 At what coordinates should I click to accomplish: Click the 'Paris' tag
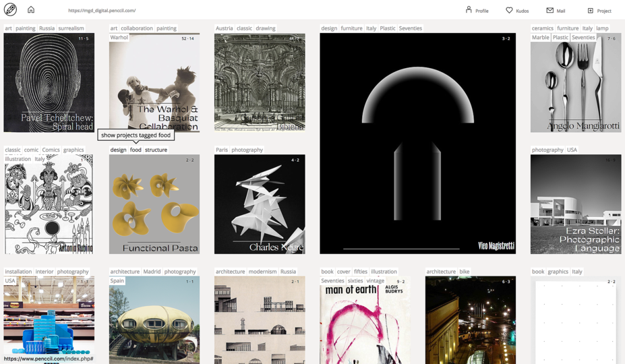click(x=222, y=150)
